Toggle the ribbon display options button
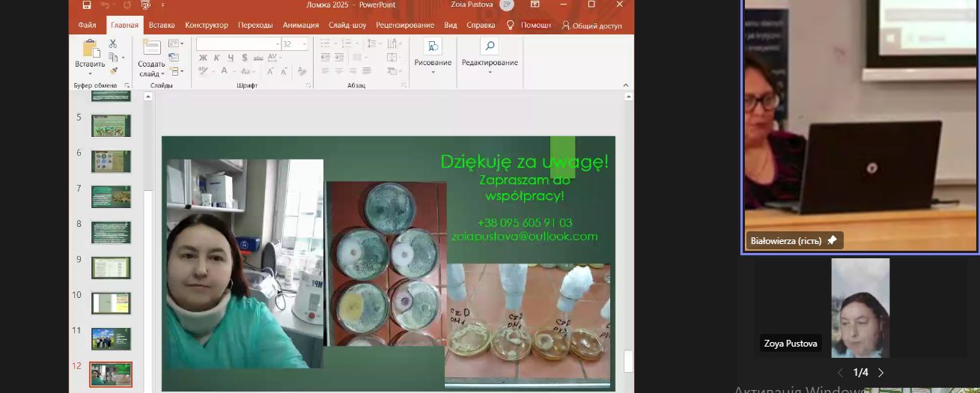Screen dimensions: 980x393 [x=533, y=4]
